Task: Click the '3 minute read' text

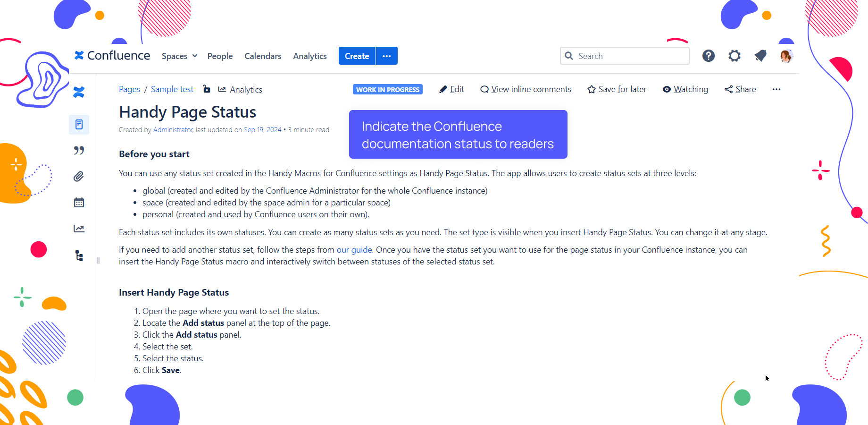Action: 309,130
